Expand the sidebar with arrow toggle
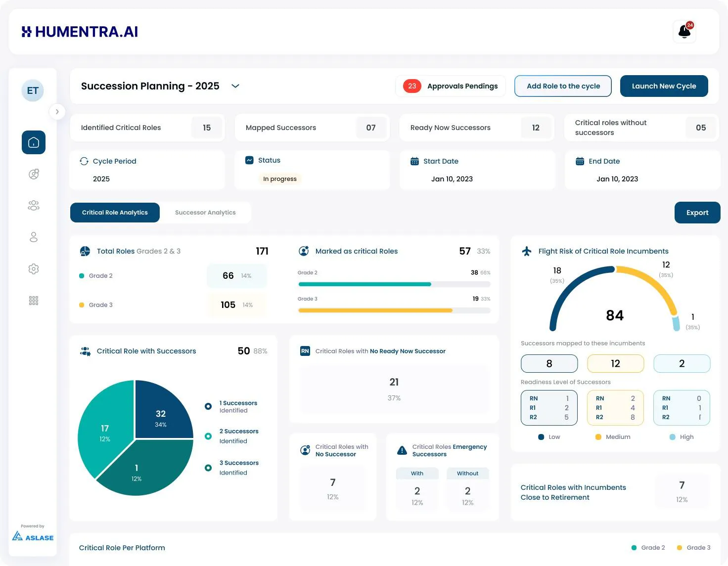Screen dimensions: 728x566 [57, 112]
